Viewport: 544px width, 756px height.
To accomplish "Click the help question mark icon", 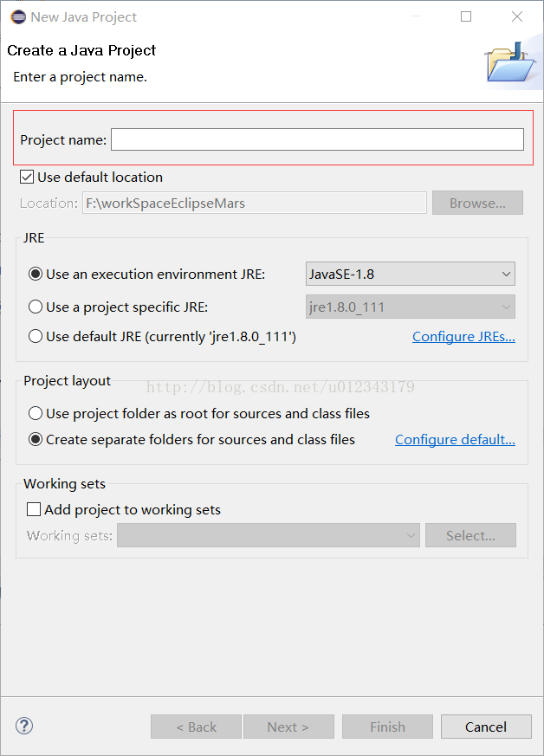I will pyautogui.click(x=24, y=726).
